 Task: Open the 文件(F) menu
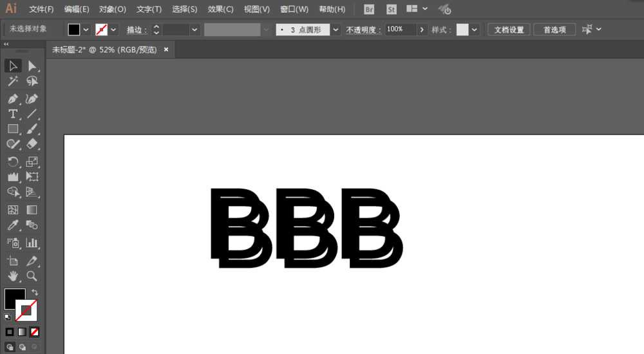pos(41,10)
